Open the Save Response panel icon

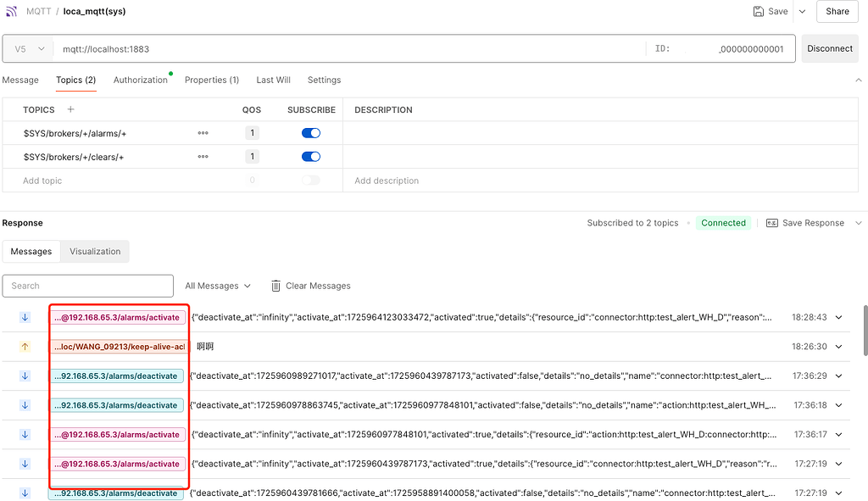771,222
